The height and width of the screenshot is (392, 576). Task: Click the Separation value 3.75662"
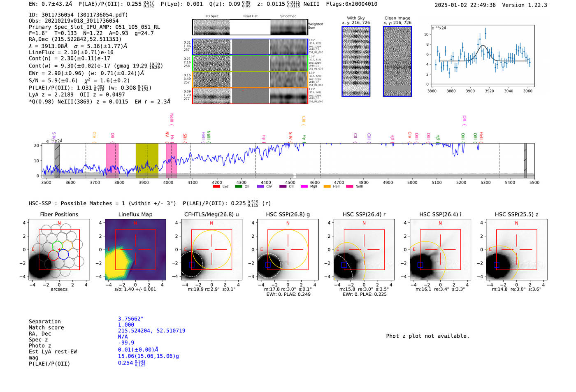[x=131, y=319]
